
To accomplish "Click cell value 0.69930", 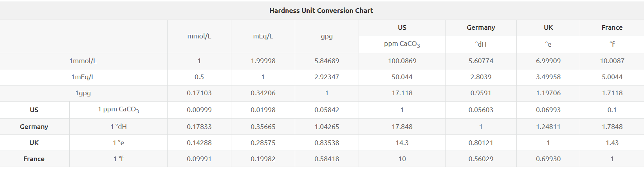I will (548, 159).
